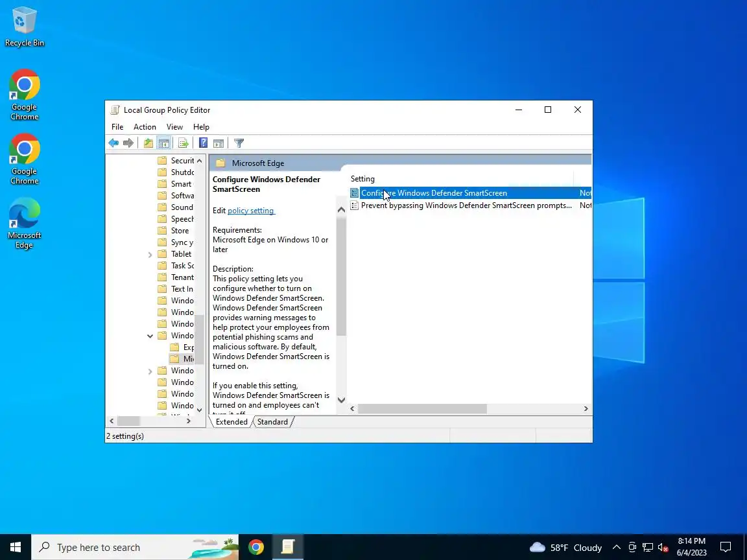Click the Forward arrow toolbar icon
Viewport: 747px width, 560px height.
tap(128, 143)
